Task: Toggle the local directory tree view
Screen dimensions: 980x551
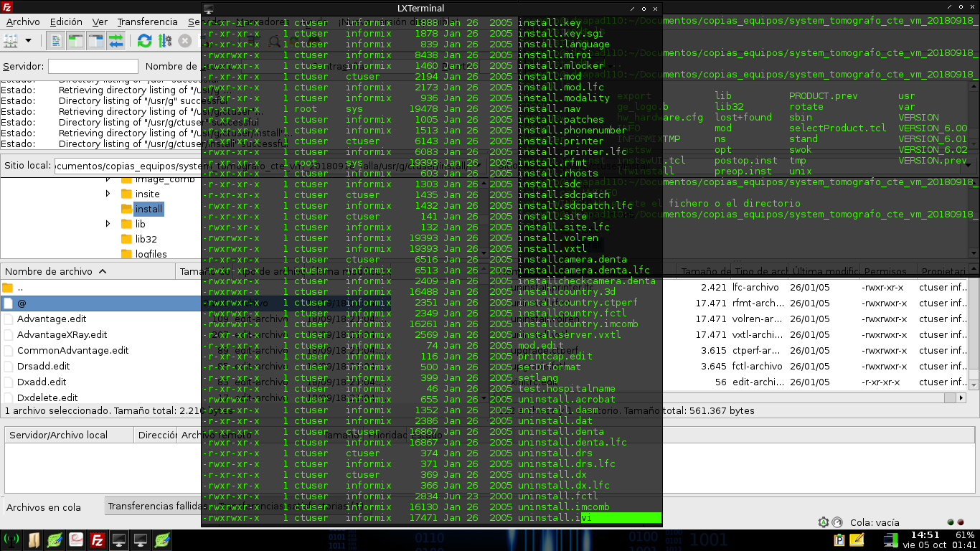Action: (x=75, y=41)
